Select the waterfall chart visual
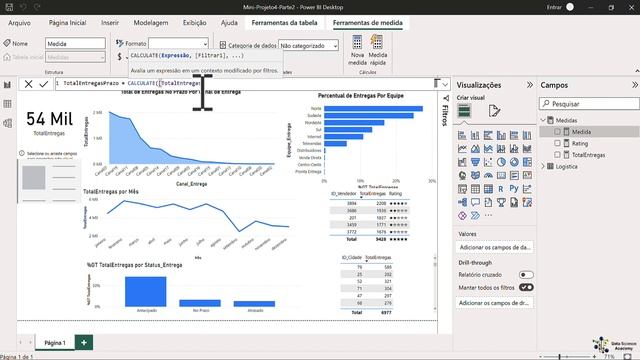Viewport: 640px width, 360px height. [462, 162]
